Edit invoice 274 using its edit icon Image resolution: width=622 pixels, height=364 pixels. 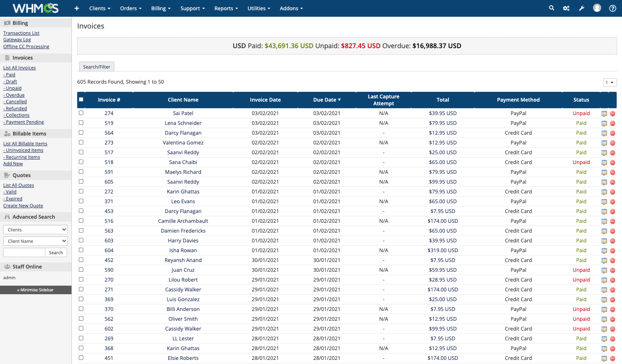point(604,113)
